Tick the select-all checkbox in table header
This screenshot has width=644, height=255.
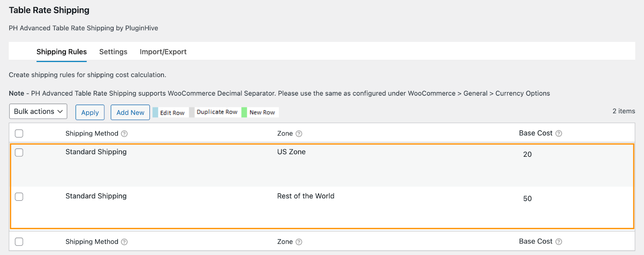[x=19, y=133]
